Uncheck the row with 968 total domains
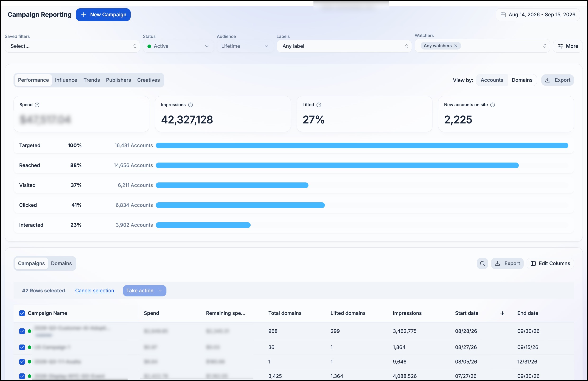 22,331
